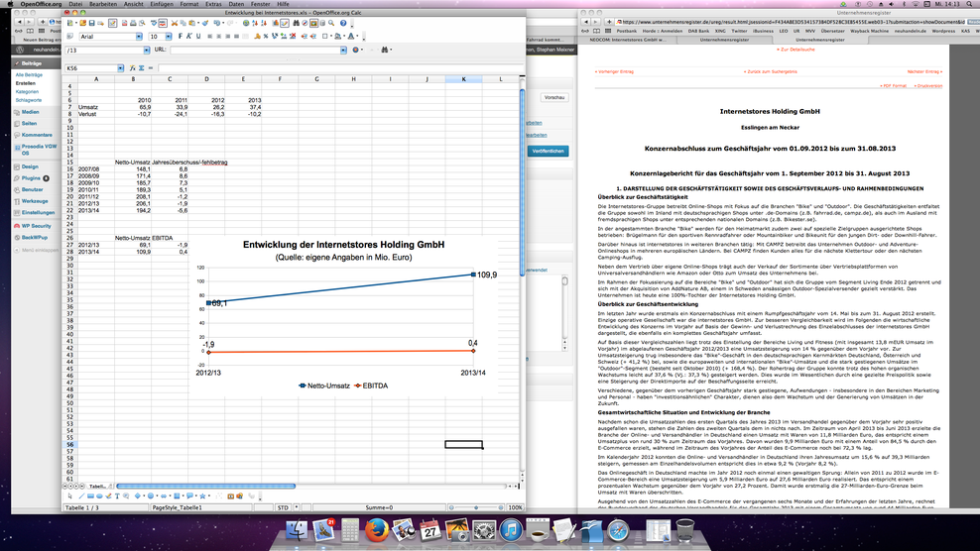Toggle STD selection mode in status bar

pyautogui.click(x=283, y=508)
